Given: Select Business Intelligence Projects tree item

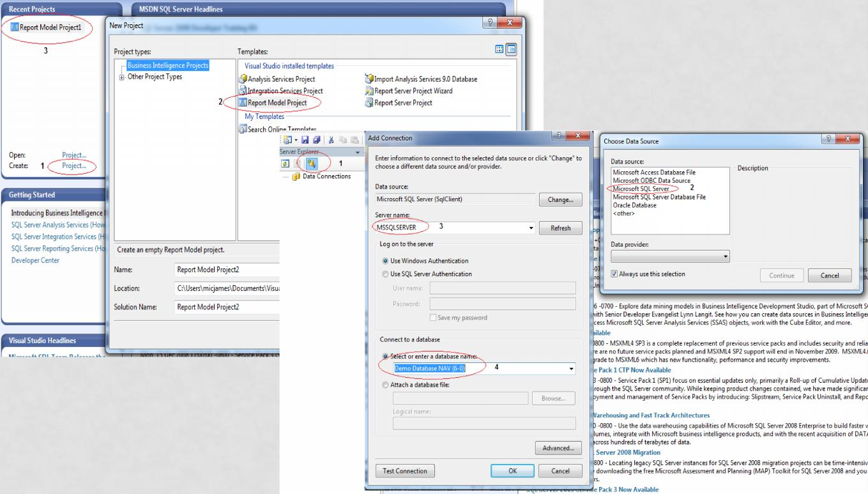Looking at the screenshot, I should [168, 65].
